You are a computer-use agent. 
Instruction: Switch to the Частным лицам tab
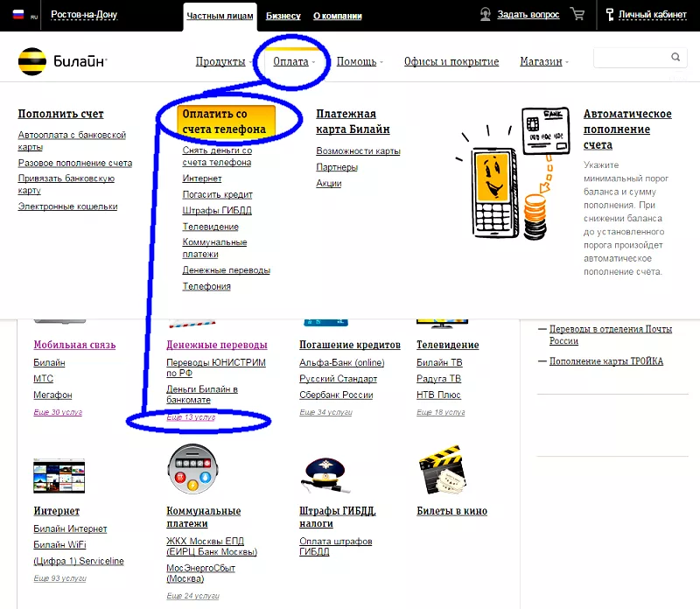220,16
